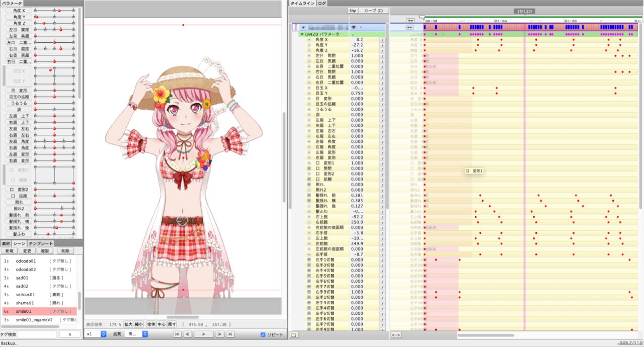
Task: Click 全体 fit-all view button
Action: [151, 324]
